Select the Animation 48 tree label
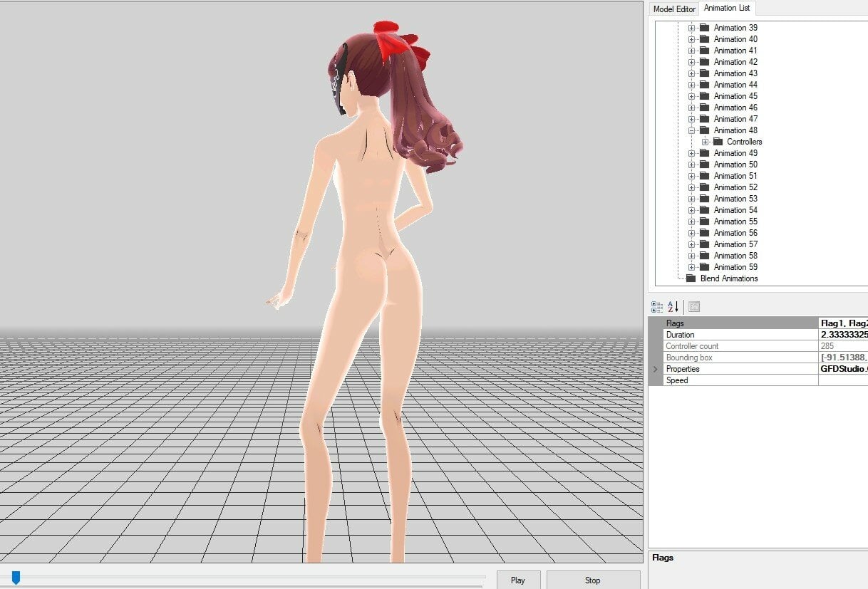This screenshot has height=589, width=868. tap(735, 130)
